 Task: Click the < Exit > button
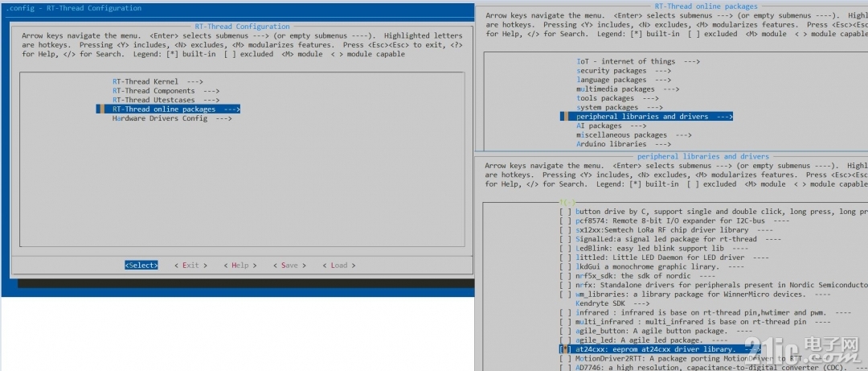190,265
